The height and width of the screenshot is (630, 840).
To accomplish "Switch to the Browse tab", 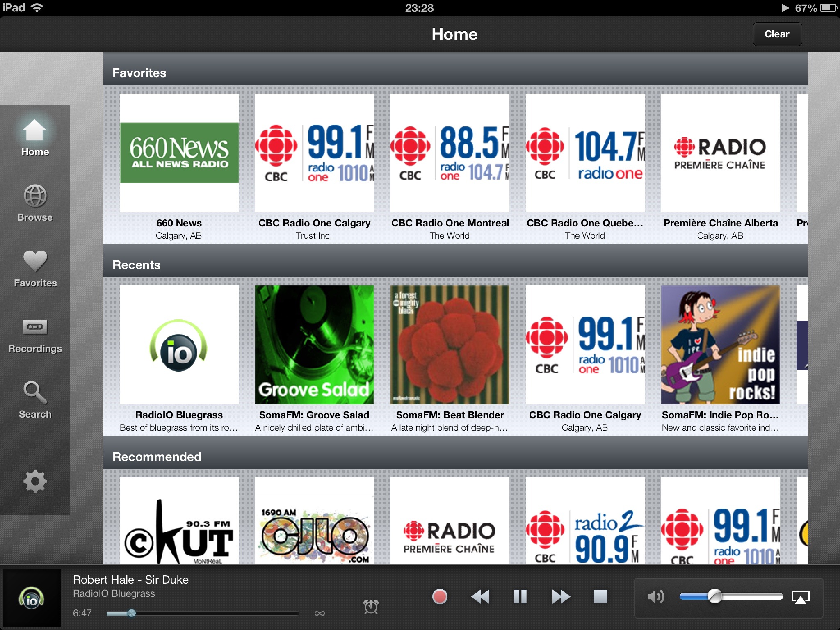I will (x=35, y=203).
